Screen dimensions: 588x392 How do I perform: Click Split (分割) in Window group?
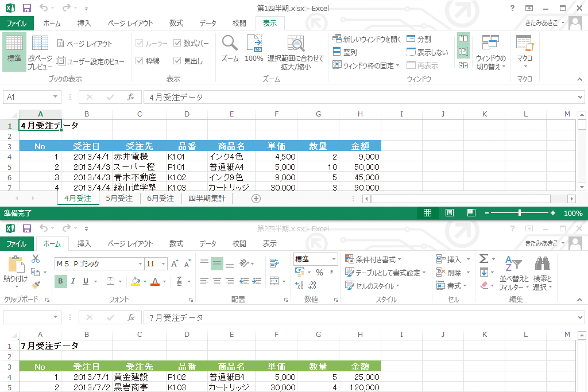pos(419,39)
